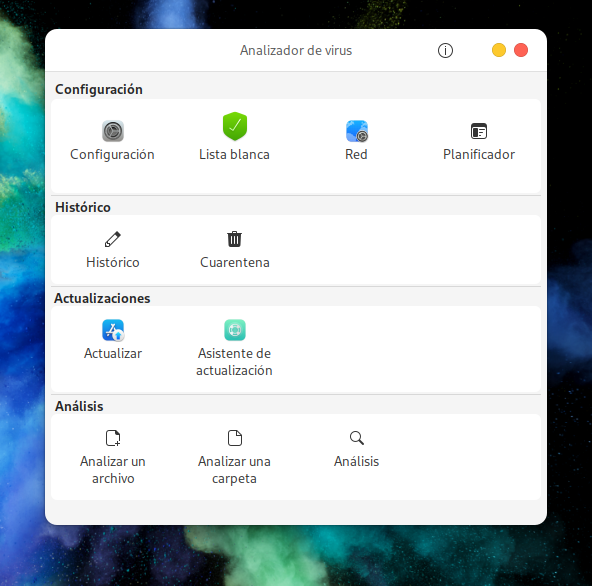Show the about info button
The height and width of the screenshot is (586, 592).
446,50
